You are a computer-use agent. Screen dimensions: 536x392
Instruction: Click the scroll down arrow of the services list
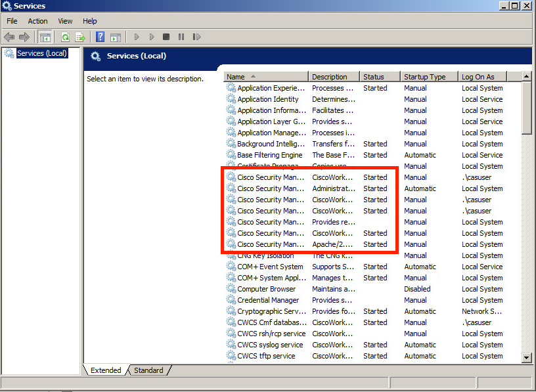(526, 358)
